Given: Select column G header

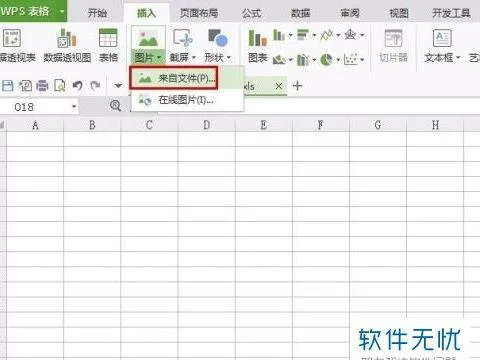Looking at the screenshot, I should (x=378, y=125).
